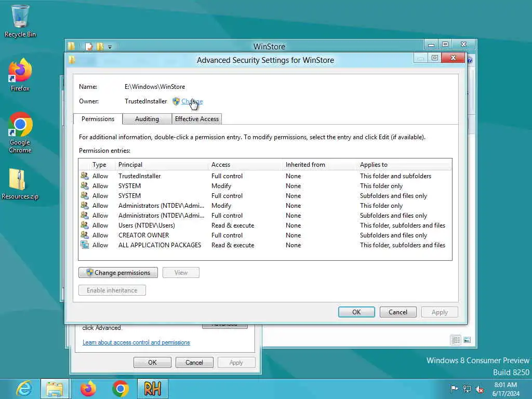Click the TrustedInstaller principal user icon

coord(85,176)
